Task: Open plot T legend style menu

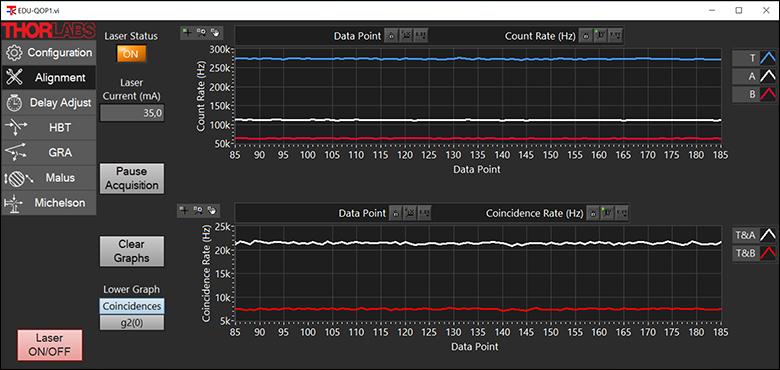Action: 767,58
